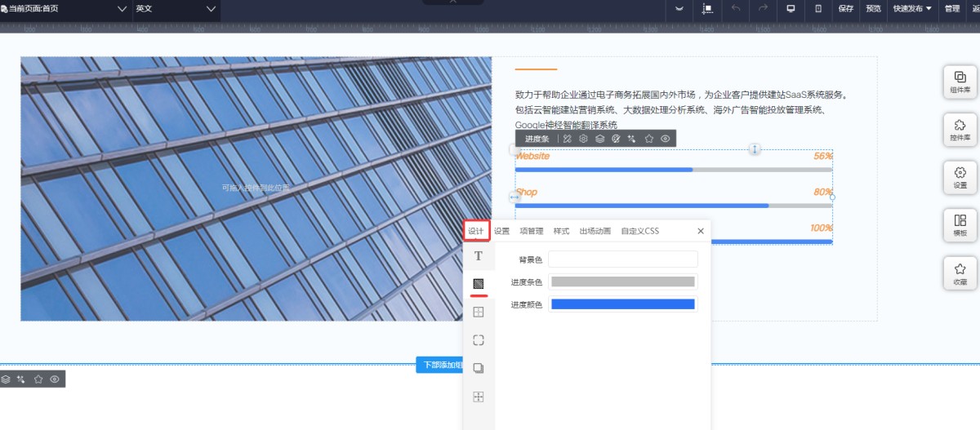Click the undo arrow in top toolbar
The width and height of the screenshot is (980, 430).
(x=735, y=9)
